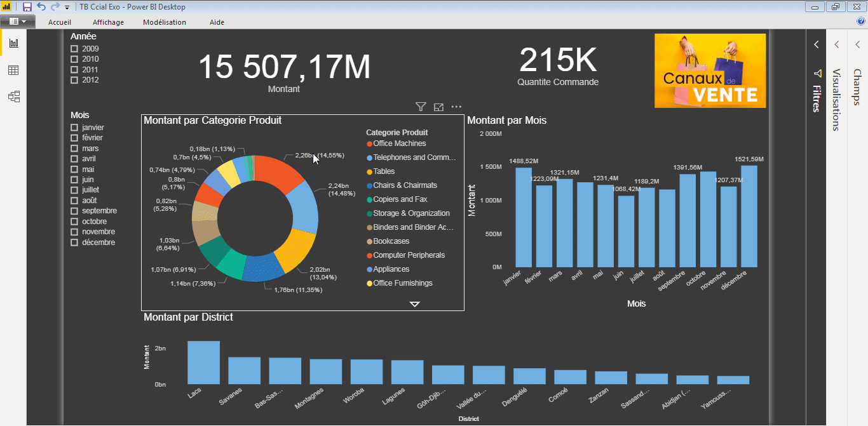Click the Undo arrow icon

[41, 7]
